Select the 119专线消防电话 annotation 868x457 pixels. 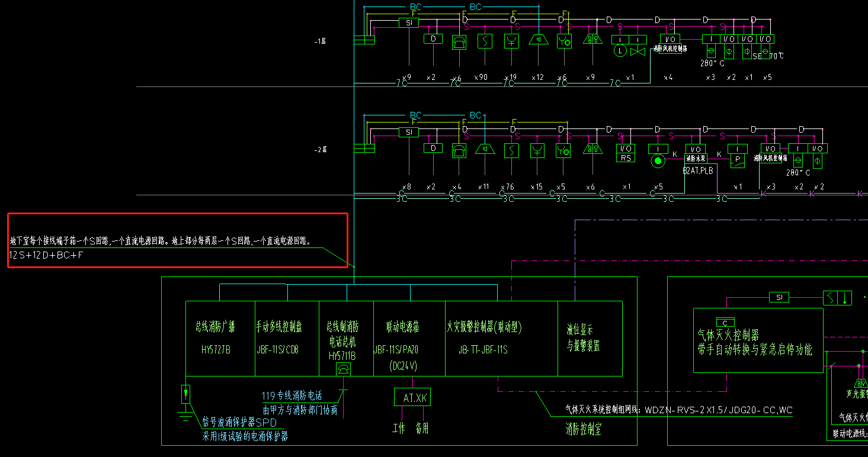click(x=292, y=396)
